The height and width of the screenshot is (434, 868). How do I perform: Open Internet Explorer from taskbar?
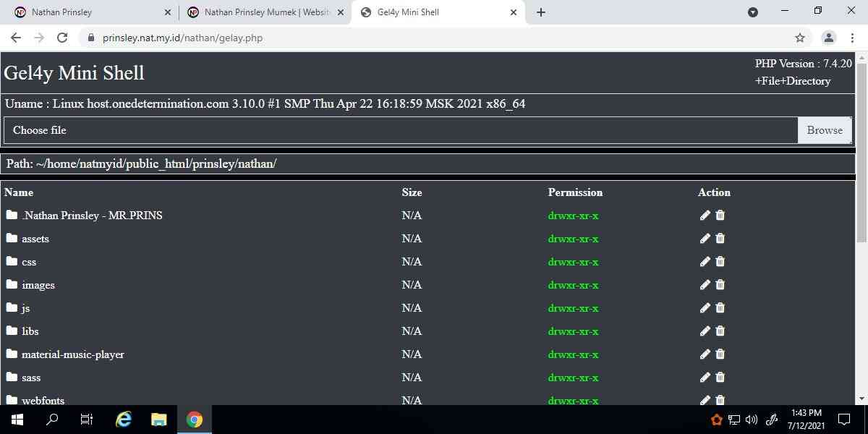pos(124,420)
